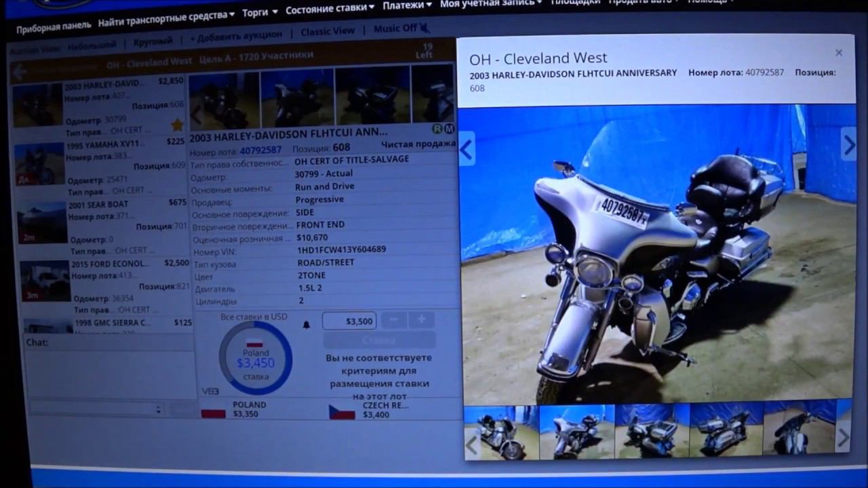This screenshot has height=488, width=868.
Task: Show previous photo in the popup viewer
Action: click(467, 149)
